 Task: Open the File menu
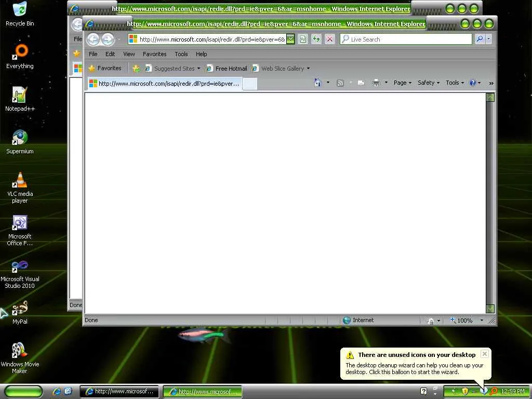(93, 54)
